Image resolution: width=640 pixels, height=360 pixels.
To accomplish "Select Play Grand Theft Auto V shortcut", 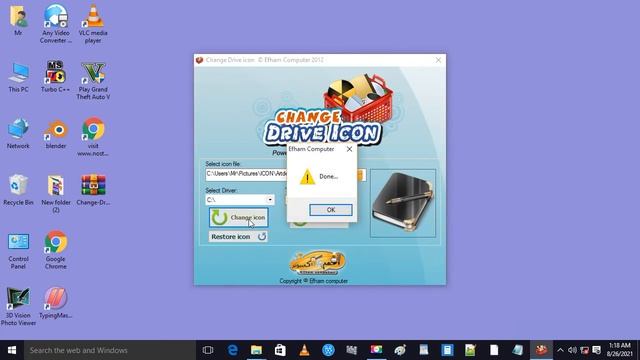I will tap(93, 81).
